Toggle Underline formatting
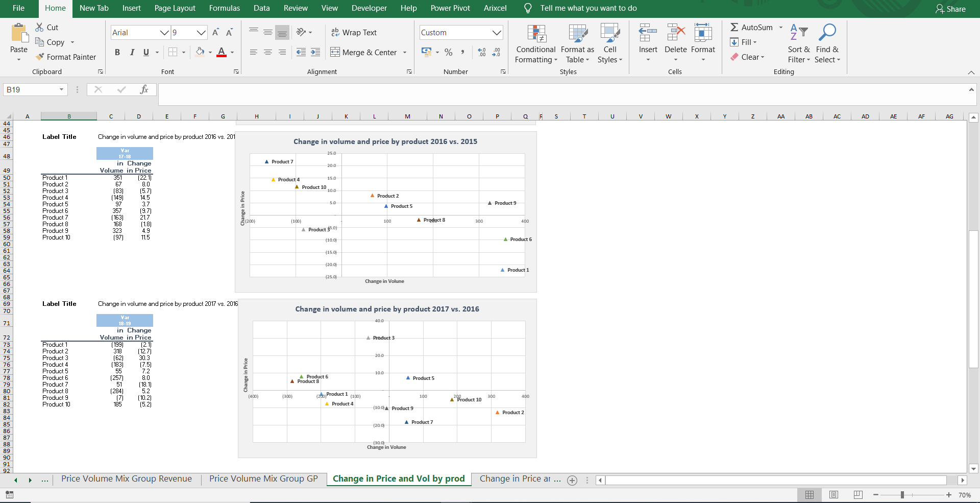Viewport: 980px width, 503px height. click(146, 52)
